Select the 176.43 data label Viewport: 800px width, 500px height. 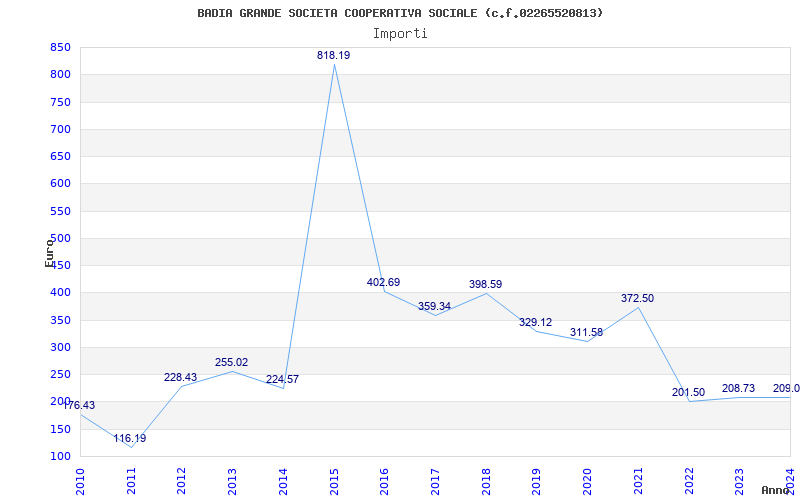79,405
